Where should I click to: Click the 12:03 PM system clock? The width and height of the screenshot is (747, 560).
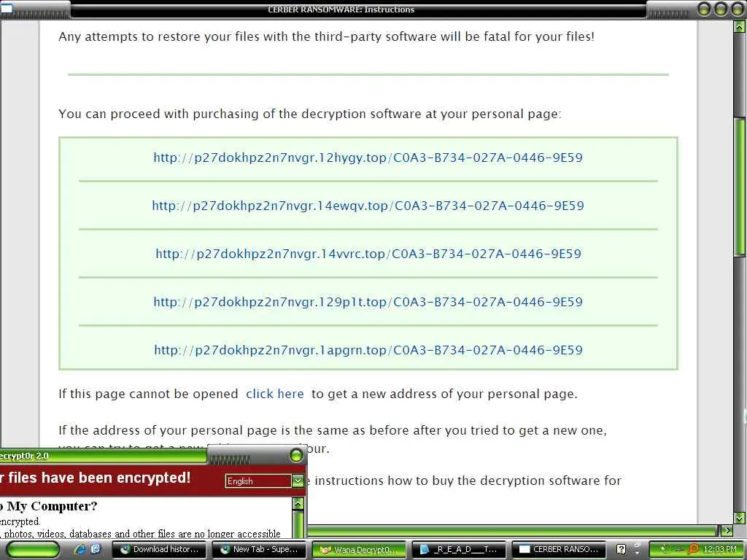(720, 550)
